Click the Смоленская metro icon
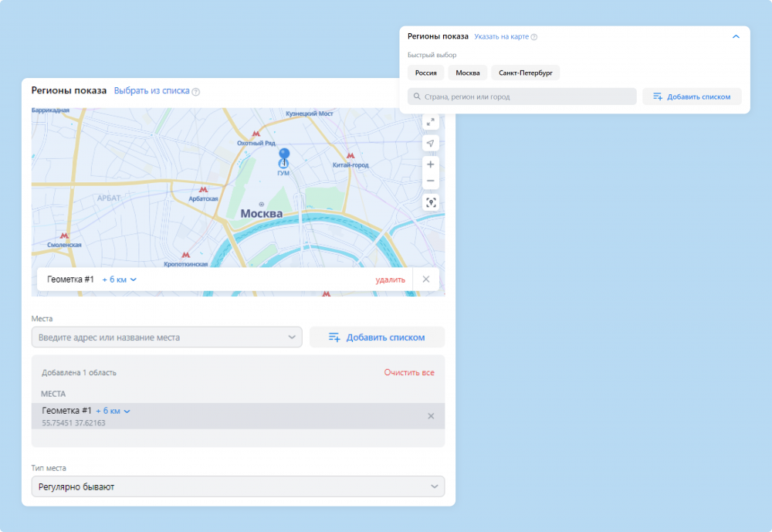Image resolution: width=772 pixels, height=532 pixels. (x=64, y=236)
